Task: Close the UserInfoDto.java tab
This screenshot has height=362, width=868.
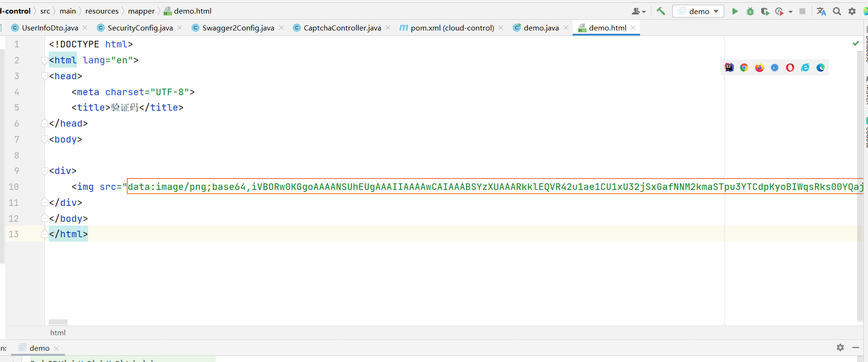Action: coord(85,28)
